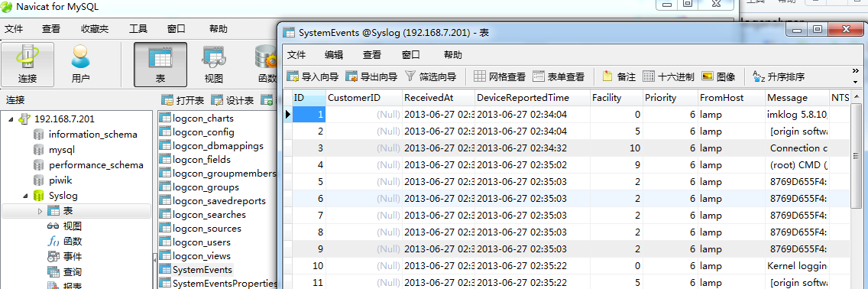Switch to the View (视图) toolbar icon
Image resolution: width=868 pixels, height=289 pixels.
pyautogui.click(x=214, y=65)
